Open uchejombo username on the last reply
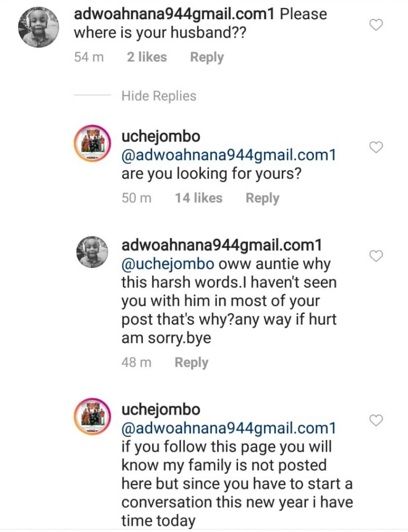This screenshot has height=532, width=408. click(161, 409)
